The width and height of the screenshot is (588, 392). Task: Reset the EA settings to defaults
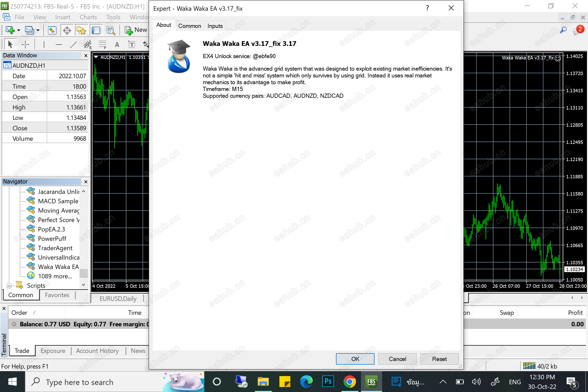(439, 359)
